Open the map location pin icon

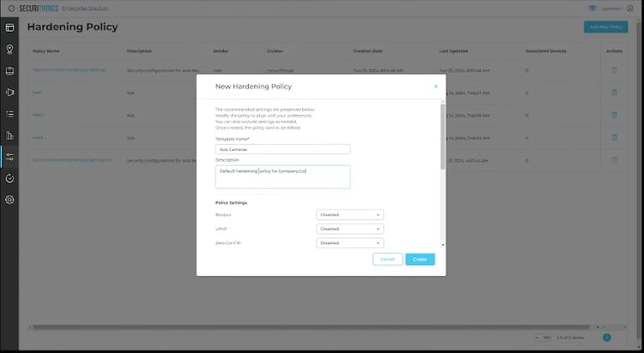tap(9, 49)
